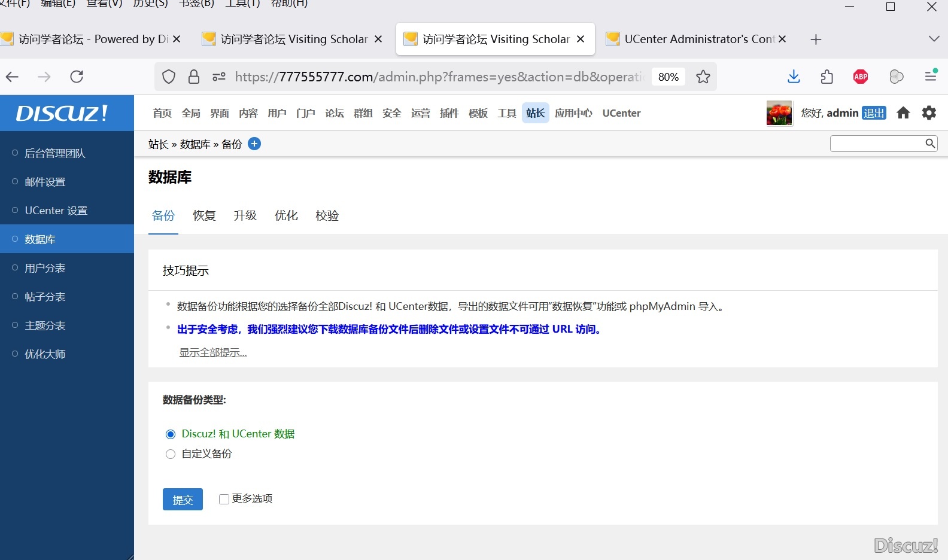Image resolution: width=948 pixels, height=560 pixels.
Task: Enable the 更多选项 checkbox
Action: pyautogui.click(x=224, y=499)
